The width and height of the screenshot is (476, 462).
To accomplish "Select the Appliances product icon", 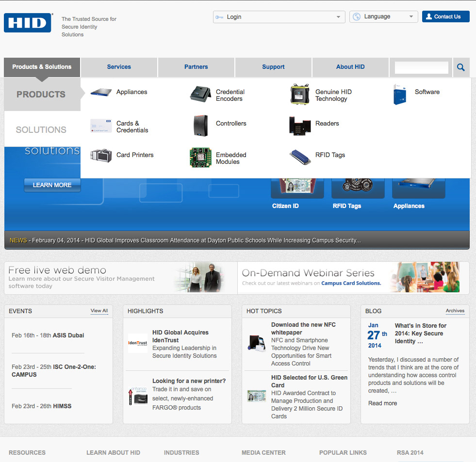I will [x=101, y=92].
